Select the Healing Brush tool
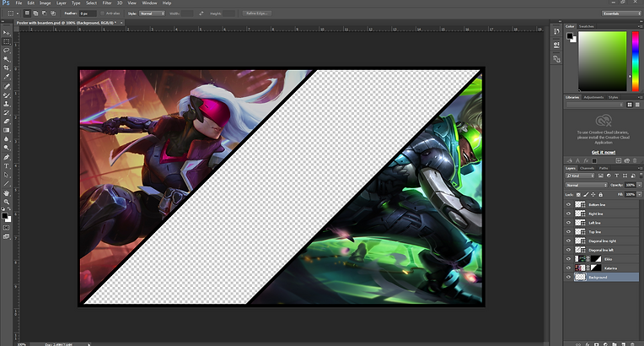The image size is (644, 346). point(6,86)
